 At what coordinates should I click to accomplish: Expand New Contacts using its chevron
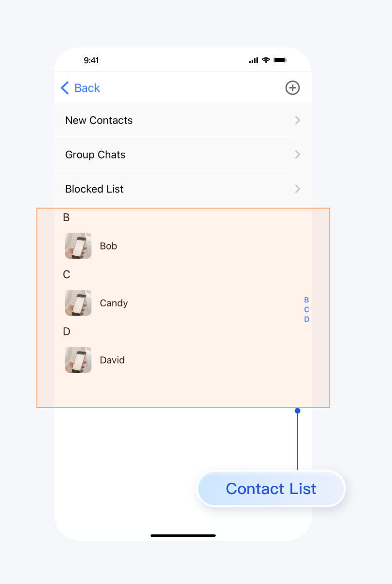click(x=297, y=120)
